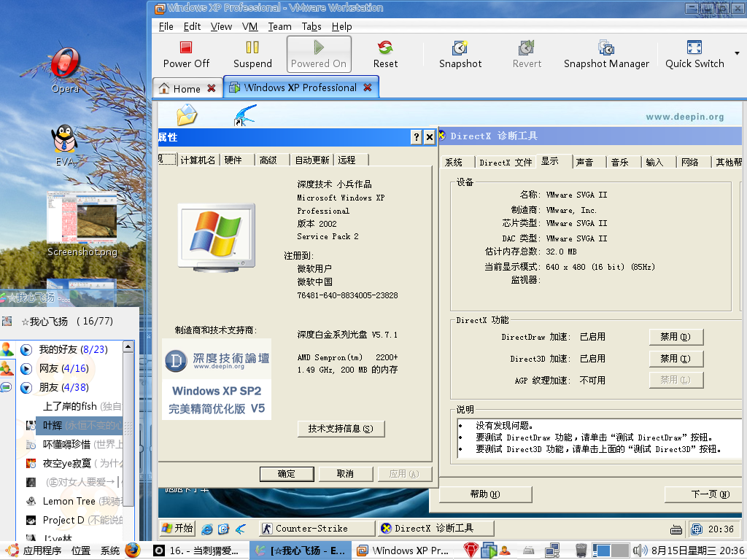The width and height of the screenshot is (747, 560).
Task: Disable DirectDraw acceleration with 禁用(D)
Action: pyautogui.click(x=676, y=337)
